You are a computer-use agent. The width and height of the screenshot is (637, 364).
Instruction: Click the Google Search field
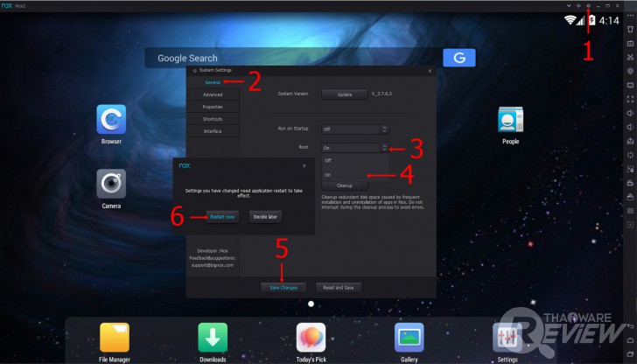(293, 58)
